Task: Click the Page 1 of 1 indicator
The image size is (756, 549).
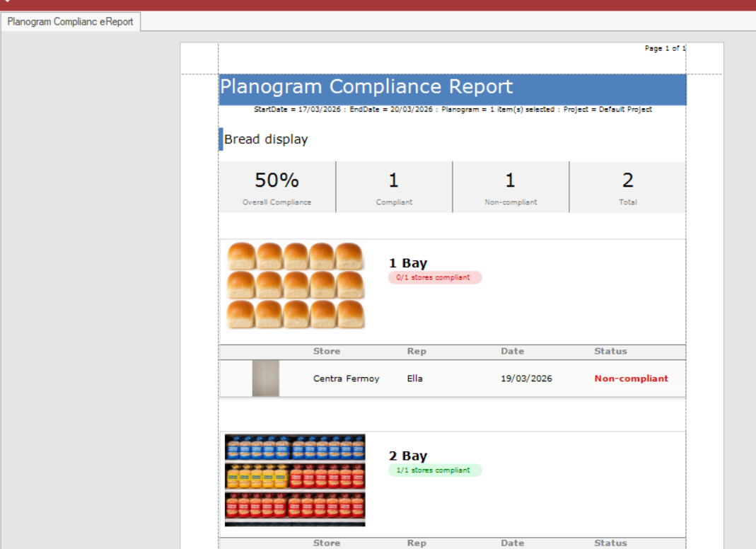Action: [x=665, y=48]
